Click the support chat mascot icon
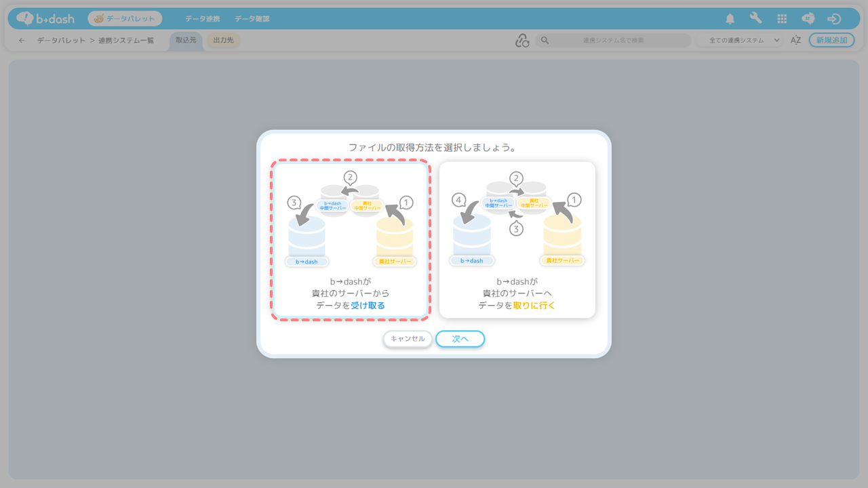868x488 pixels. point(808,19)
